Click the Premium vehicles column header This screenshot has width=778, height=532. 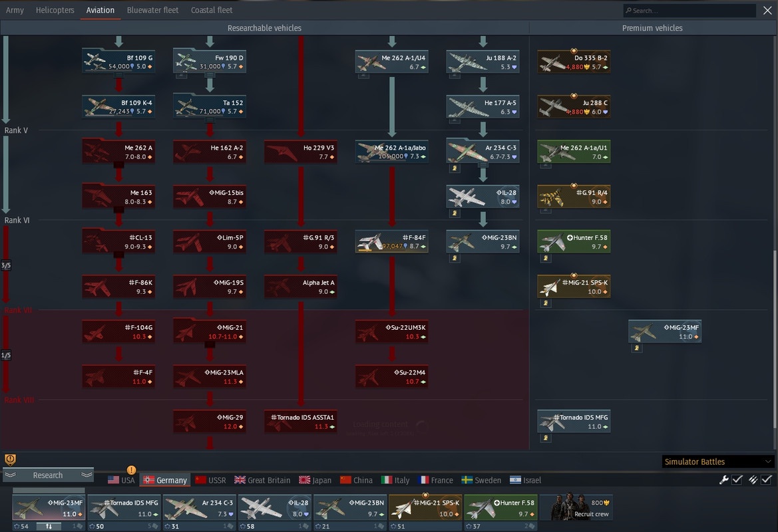coord(652,28)
